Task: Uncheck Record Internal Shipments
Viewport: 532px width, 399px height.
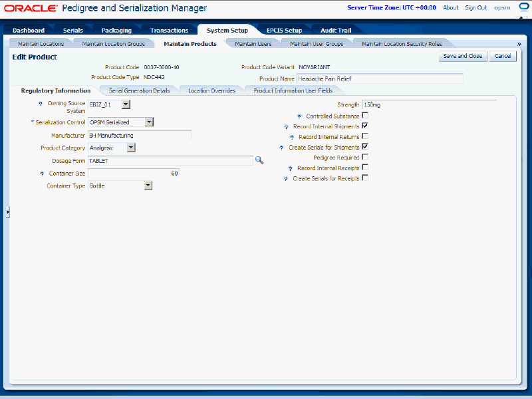Action: pos(365,126)
